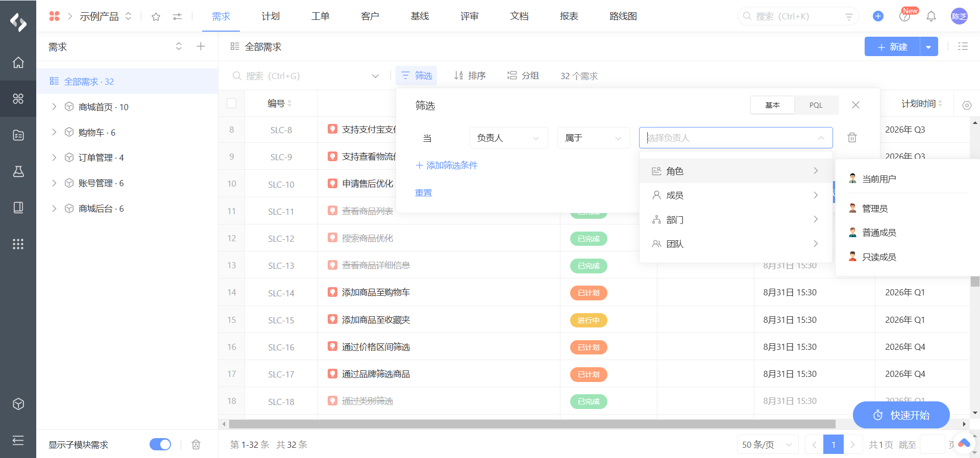The image size is (980, 458).
Task: Open the cube icon at sidebar bottom
Action: (18, 404)
